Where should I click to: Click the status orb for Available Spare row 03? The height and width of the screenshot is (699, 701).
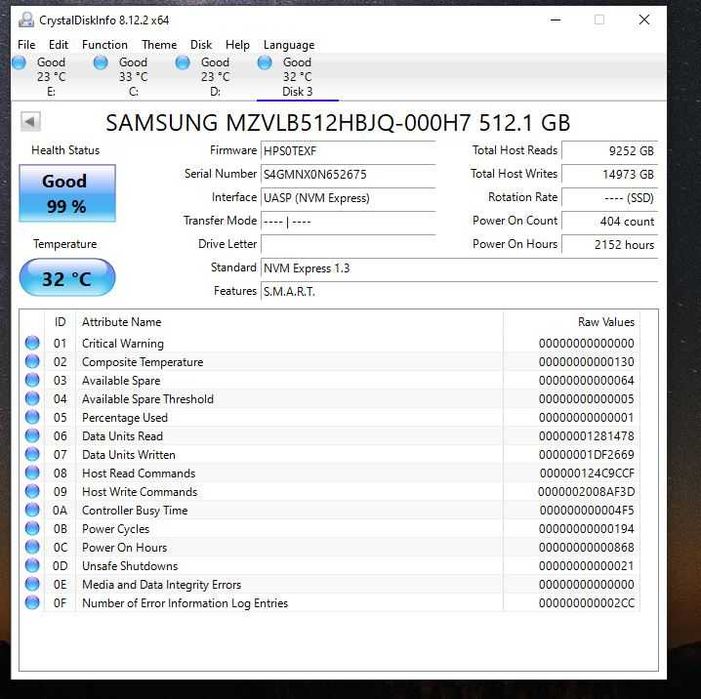[32, 380]
